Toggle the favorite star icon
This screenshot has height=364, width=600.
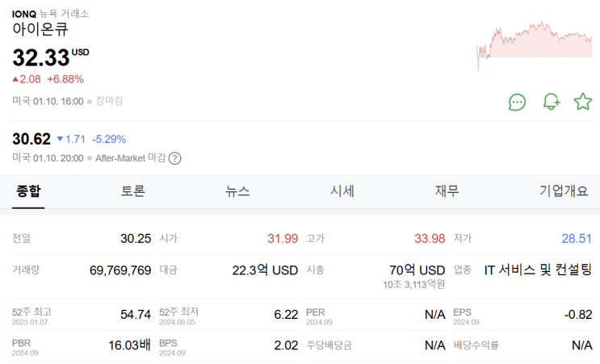[x=582, y=102]
